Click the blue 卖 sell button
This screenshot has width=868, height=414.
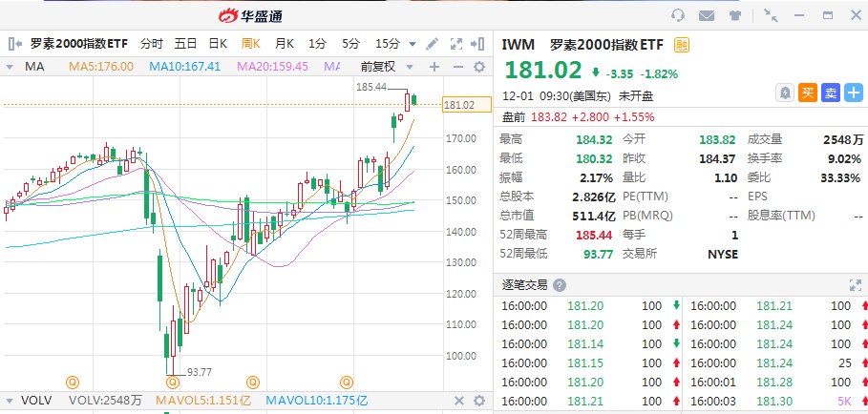coord(831,93)
